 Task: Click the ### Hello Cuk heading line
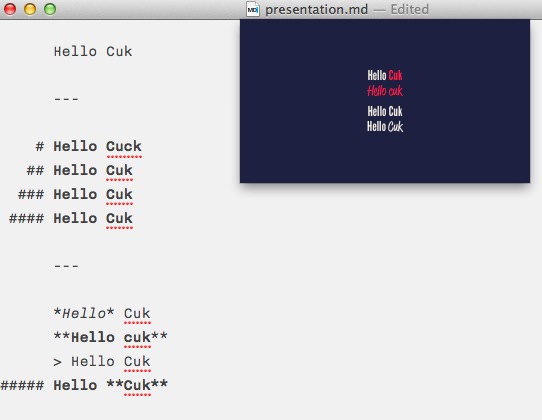tap(75, 194)
